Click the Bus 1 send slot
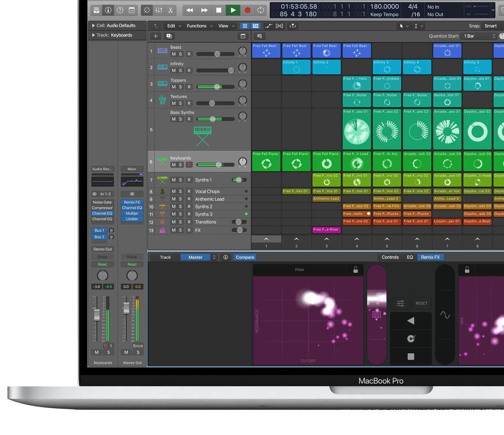 point(99,230)
